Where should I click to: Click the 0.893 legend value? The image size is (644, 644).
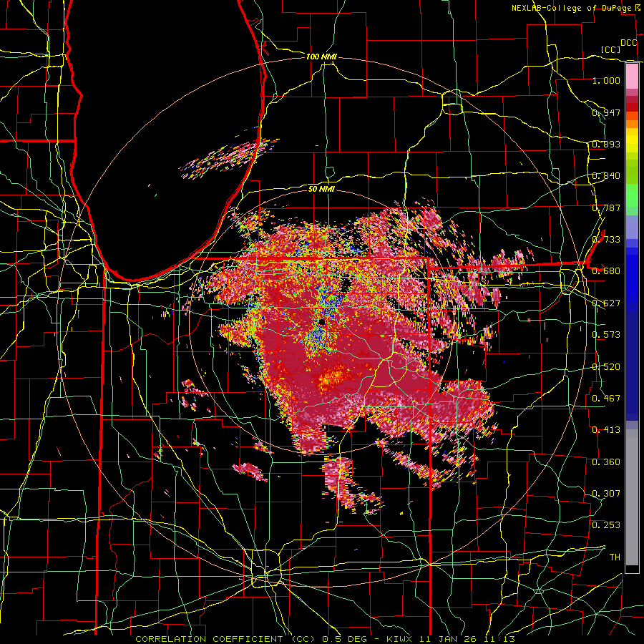click(606, 144)
